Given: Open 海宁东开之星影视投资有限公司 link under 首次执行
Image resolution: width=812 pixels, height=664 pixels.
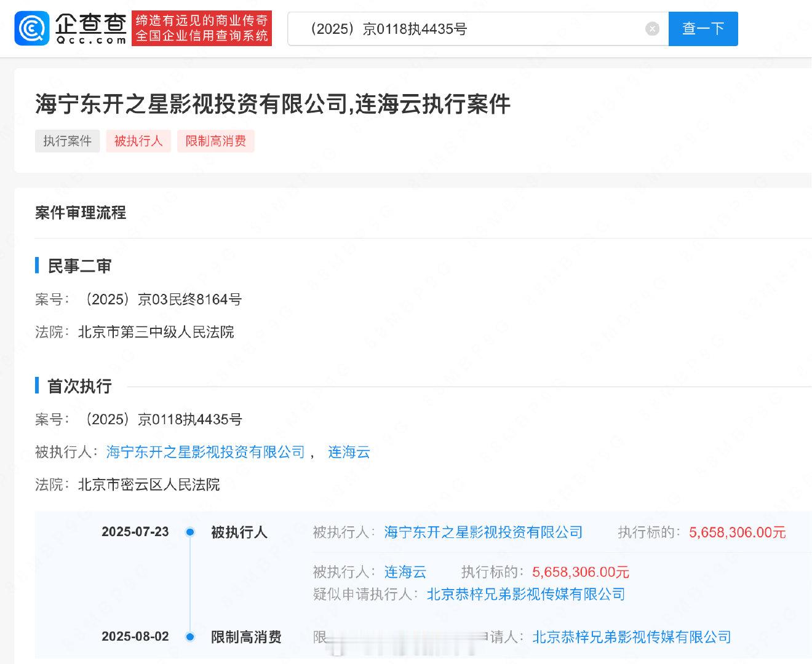Looking at the screenshot, I should coord(206,452).
